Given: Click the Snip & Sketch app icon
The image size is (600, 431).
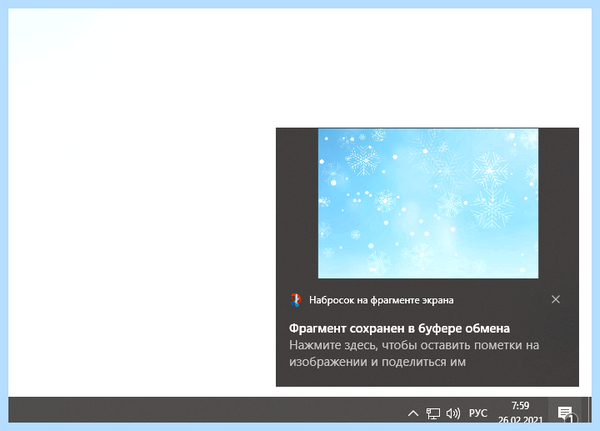Looking at the screenshot, I should (295, 300).
